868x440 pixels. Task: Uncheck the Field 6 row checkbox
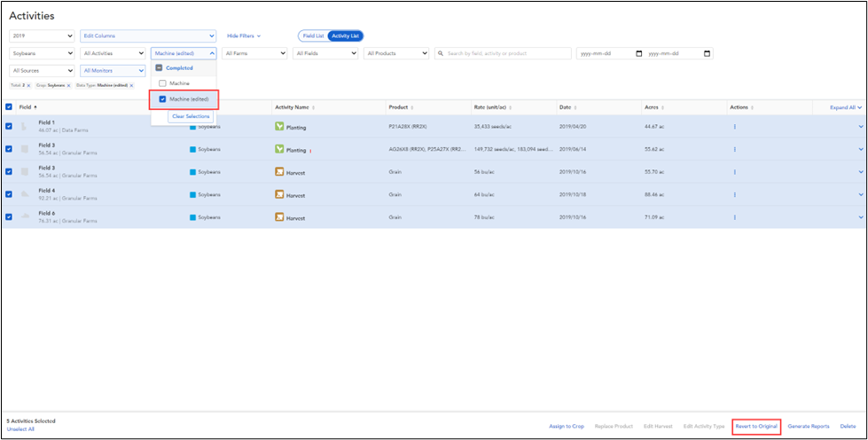[x=9, y=216]
